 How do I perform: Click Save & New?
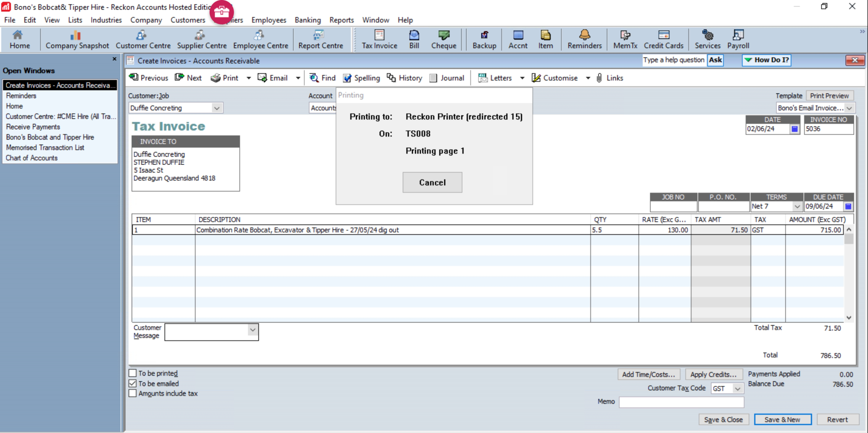click(x=782, y=419)
